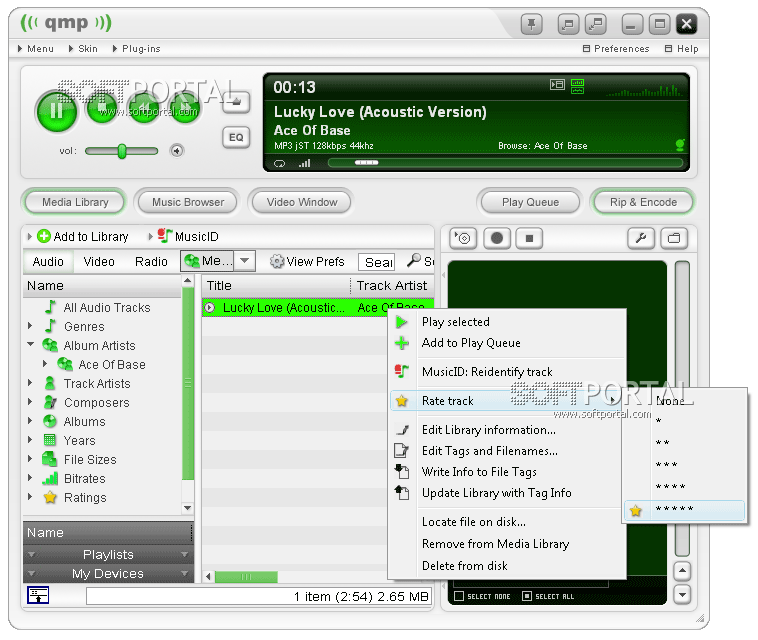Select the Composers icon in tree
This screenshot has width=758, height=640.
pyautogui.click(x=50, y=402)
